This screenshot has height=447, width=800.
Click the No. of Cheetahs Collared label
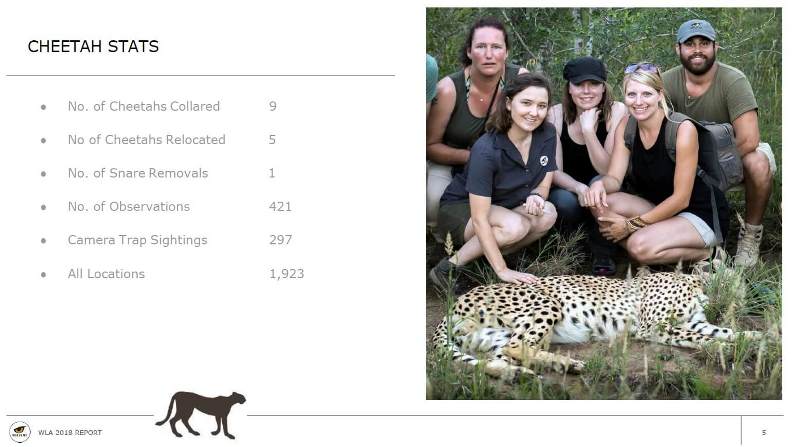143,106
